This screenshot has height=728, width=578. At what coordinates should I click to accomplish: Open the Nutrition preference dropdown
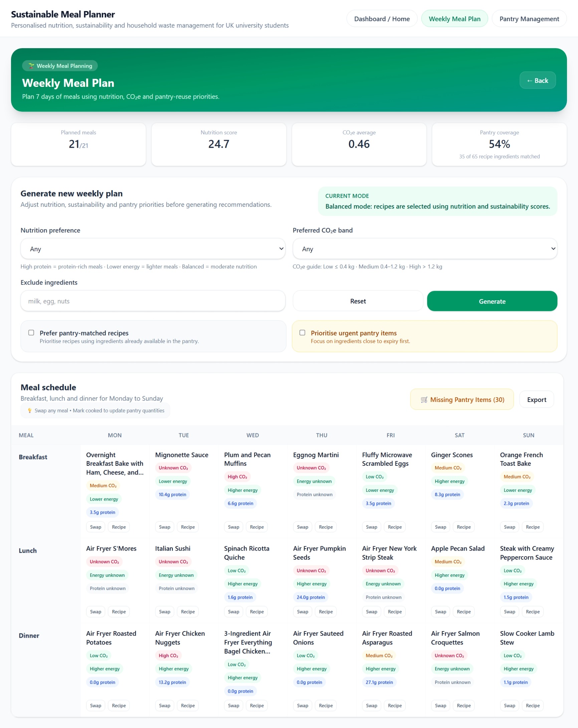153,249
